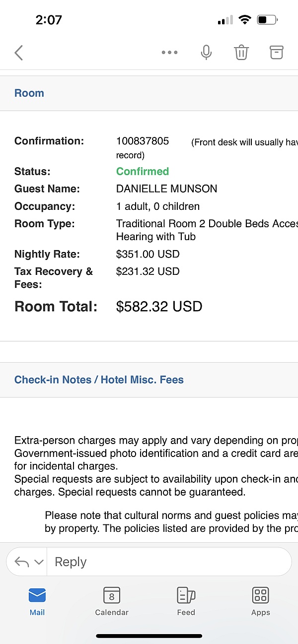
Task: Tap the back arrow to exit email
Action: (x=19, y=53)
